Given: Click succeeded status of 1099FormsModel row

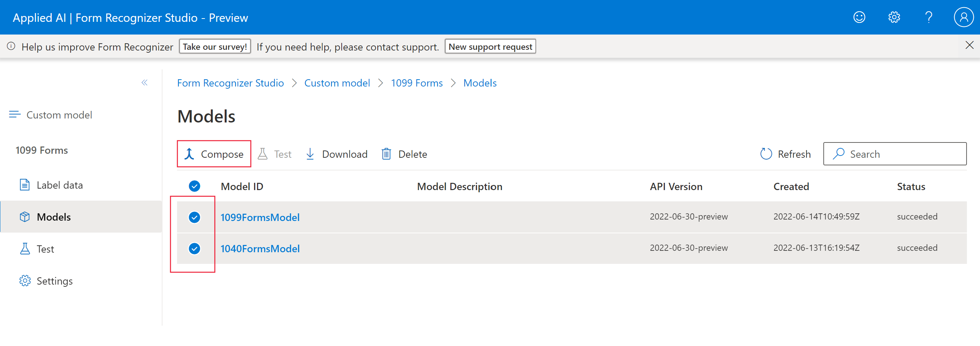Looking at the screenshot, I should [x=917, y=216].
